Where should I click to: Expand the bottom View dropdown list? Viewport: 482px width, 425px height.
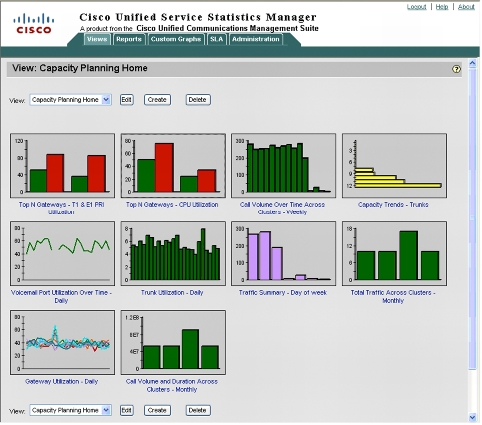click(x=106, y=410)
